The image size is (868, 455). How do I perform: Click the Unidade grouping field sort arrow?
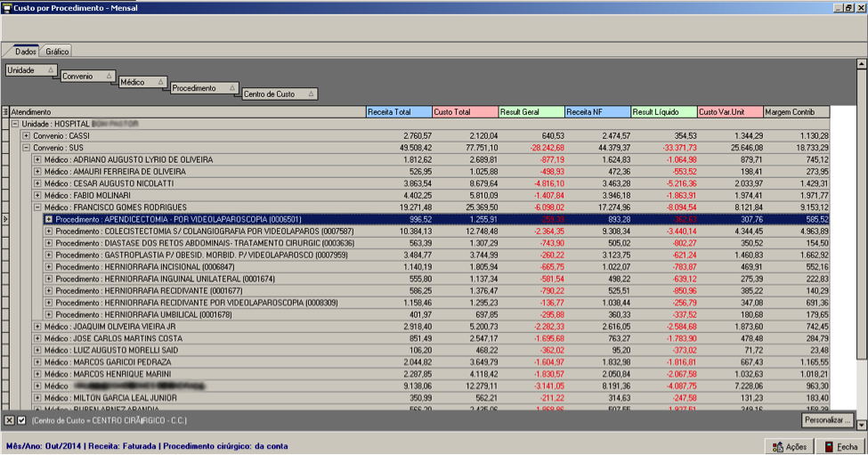pyautogui.click(x=51, y=70)
